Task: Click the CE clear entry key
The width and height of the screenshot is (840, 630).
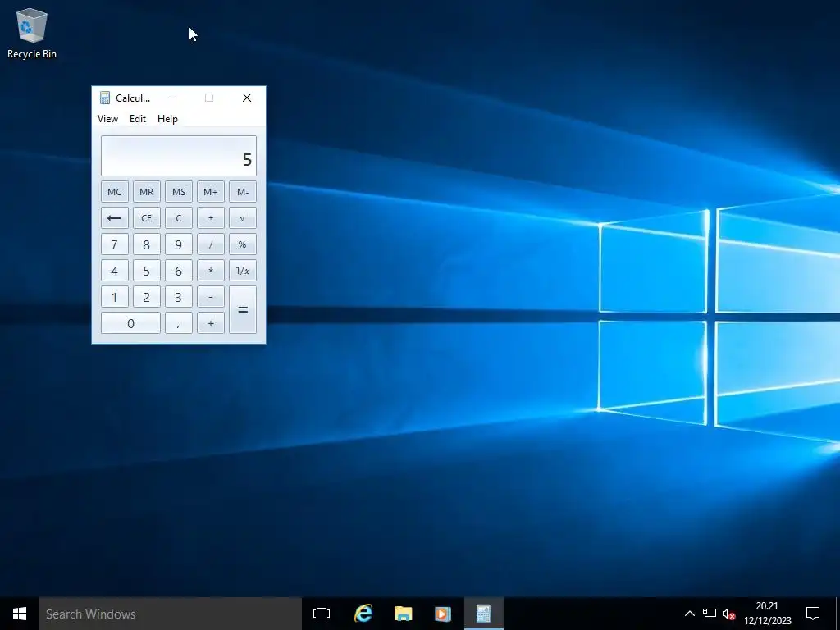Action: point(147,218)
